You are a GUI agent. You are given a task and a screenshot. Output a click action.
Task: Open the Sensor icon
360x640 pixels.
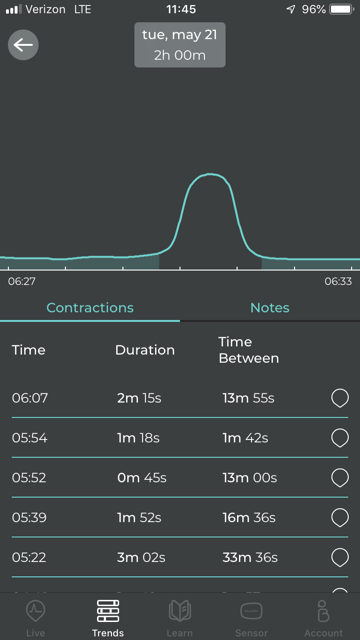pos(251,611)
